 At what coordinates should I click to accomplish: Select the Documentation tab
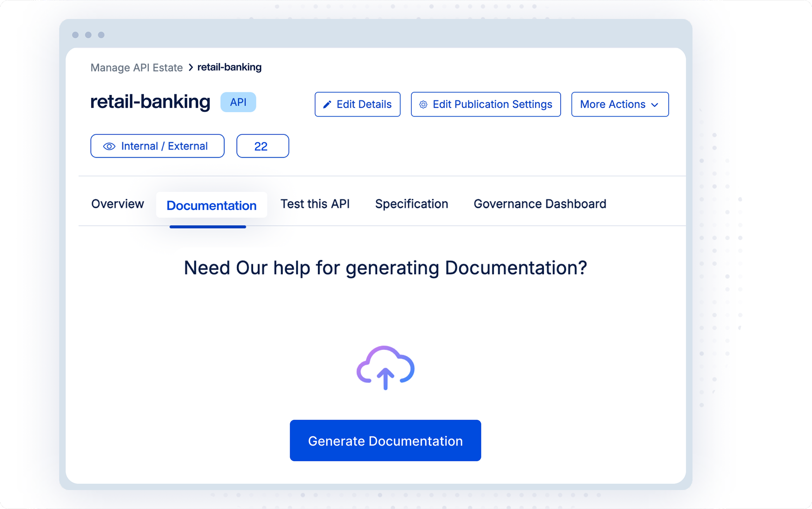(211, 205)
